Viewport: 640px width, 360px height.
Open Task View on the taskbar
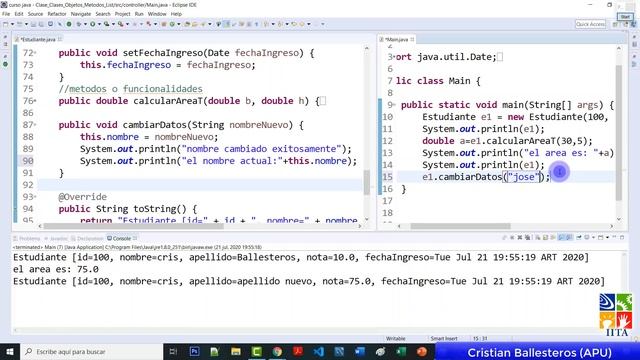tap(173, 351)
